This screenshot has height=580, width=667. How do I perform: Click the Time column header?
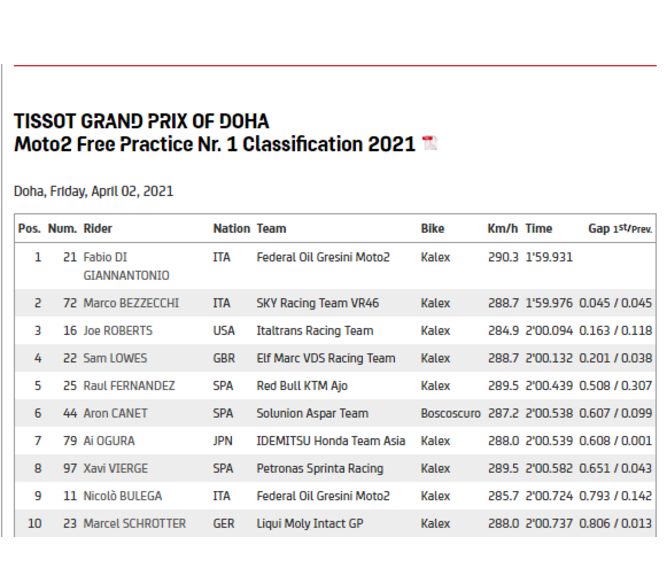538,229
